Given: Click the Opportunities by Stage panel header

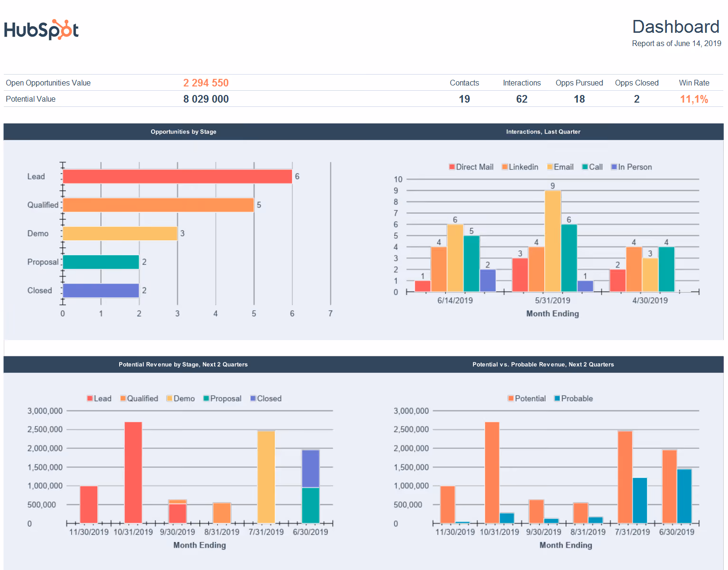Looking at the screenshot, I should [x=183, y=132].
